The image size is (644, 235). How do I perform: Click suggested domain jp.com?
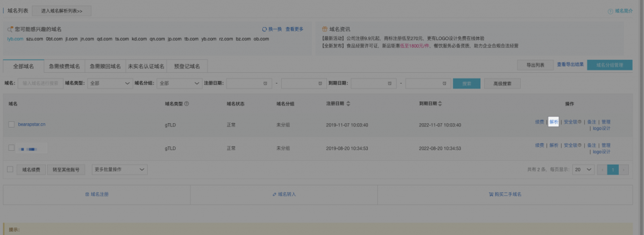[x=175, y=39]
